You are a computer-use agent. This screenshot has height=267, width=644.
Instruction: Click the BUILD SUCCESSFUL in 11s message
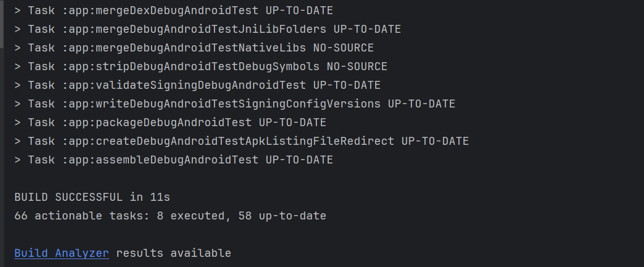coord(92,197)
